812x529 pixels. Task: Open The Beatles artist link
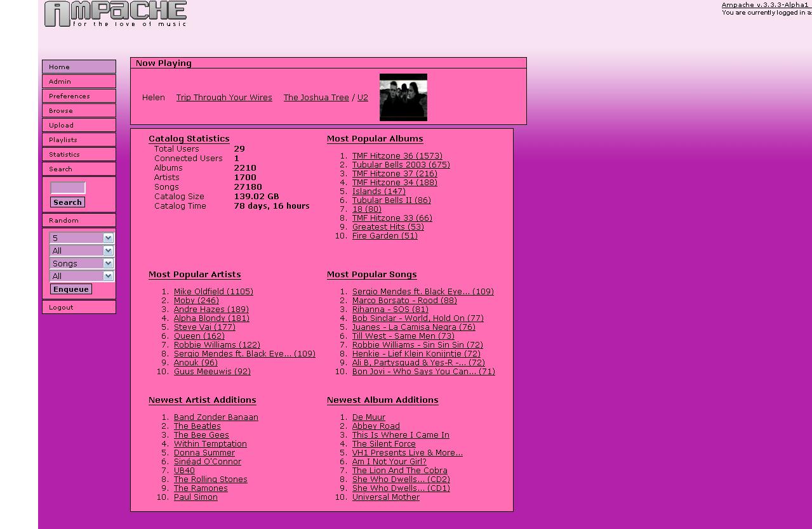[x=197, y=426]
